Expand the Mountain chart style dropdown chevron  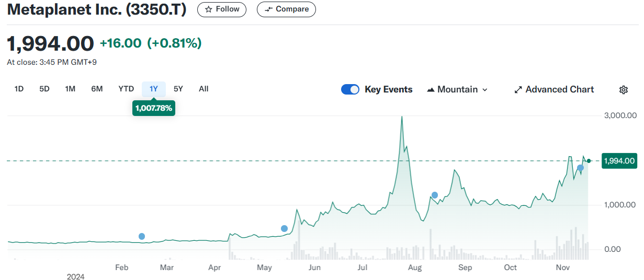click(x=485, y=90)
